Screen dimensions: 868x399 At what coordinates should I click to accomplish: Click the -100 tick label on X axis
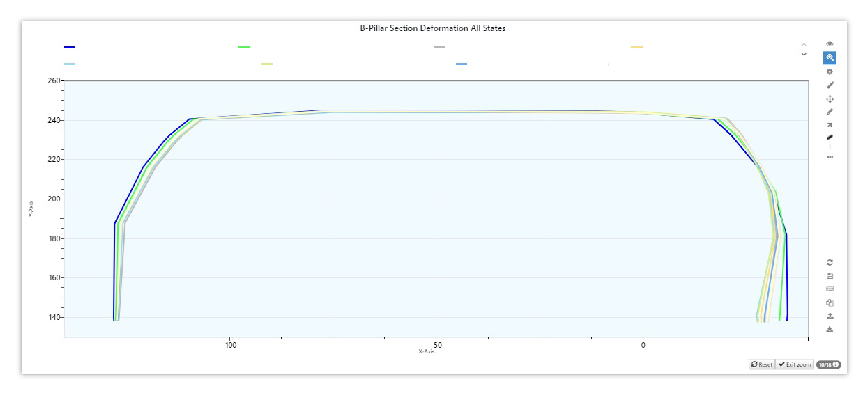(x=230, y=345)
